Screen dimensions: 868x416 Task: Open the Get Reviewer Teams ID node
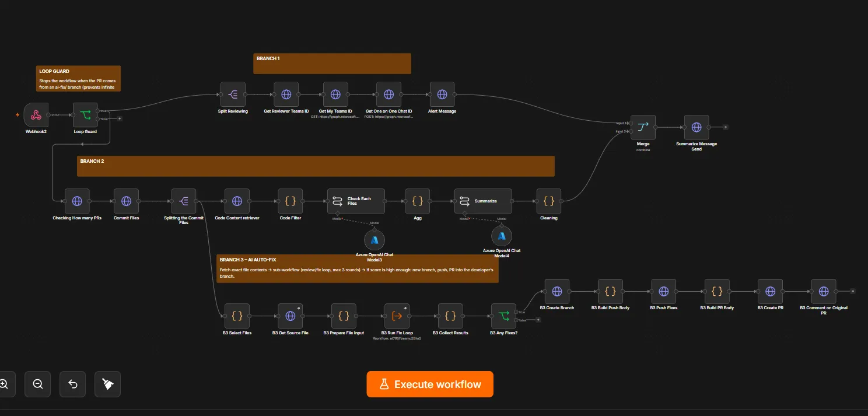click(286, 95)
